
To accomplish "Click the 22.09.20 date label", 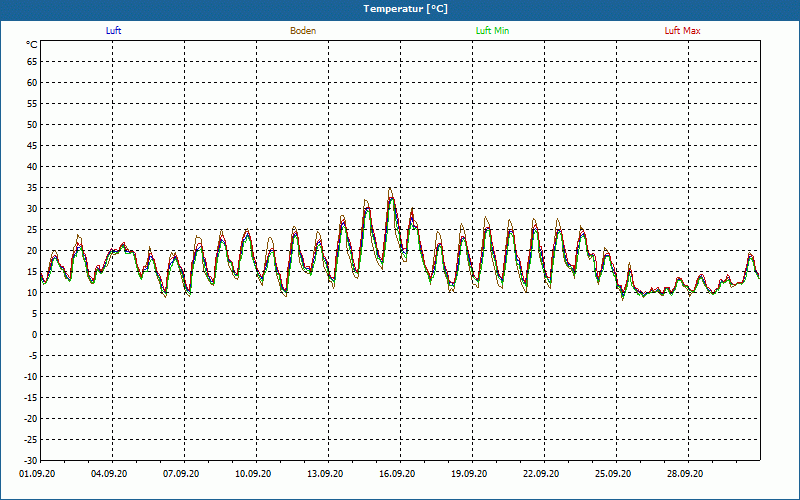I will pyautogui.click(x=541, y=474).
